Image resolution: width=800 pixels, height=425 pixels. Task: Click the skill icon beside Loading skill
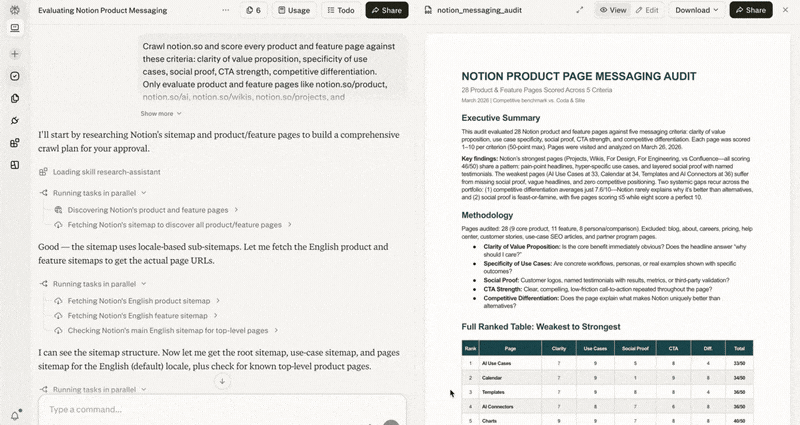tap(43, 172)
